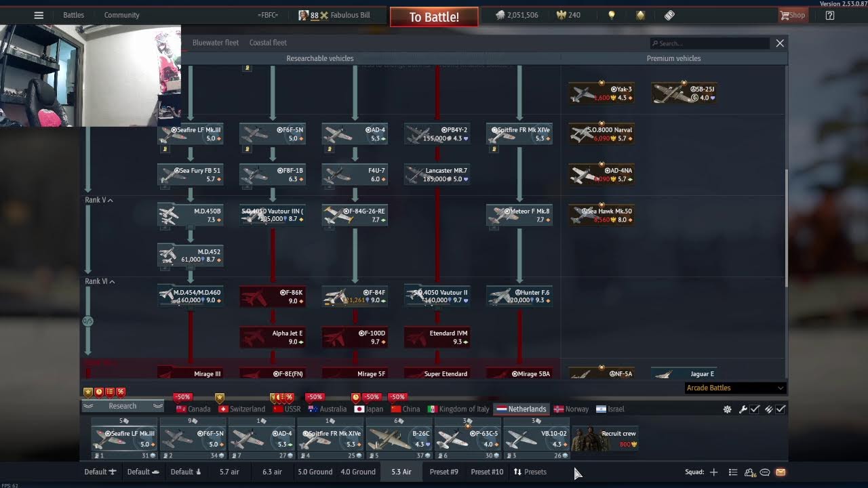868x488 pixels.
Task: Select F-84G-26-RE in the research tree
Action: coord(355,216)
